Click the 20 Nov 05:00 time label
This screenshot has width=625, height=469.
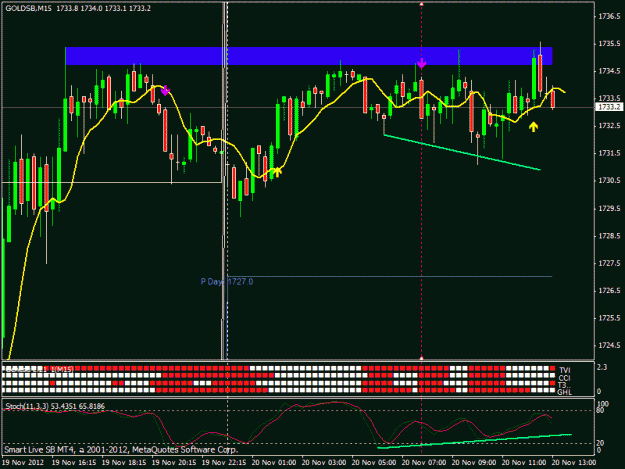click(374, 463)
